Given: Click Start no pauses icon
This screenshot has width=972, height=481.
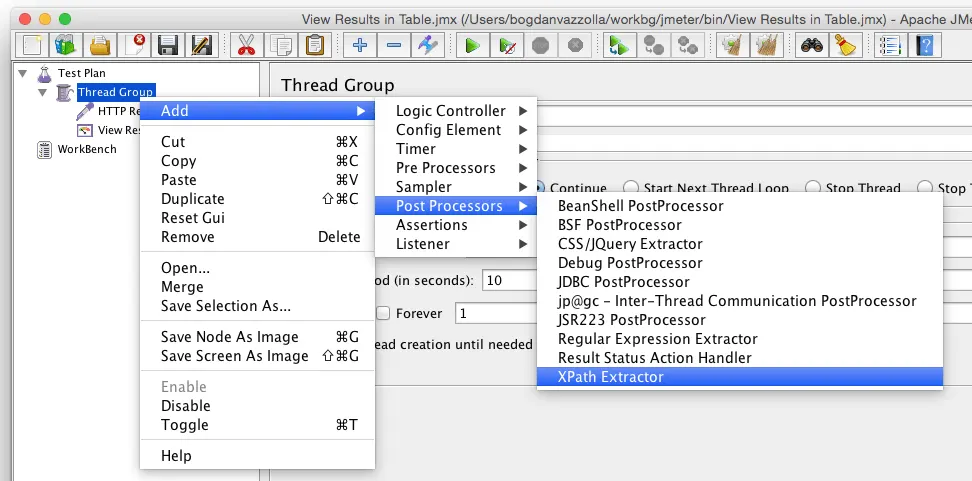Looking at the screenshot, I should pyautogui.click(x=507, y=45).
